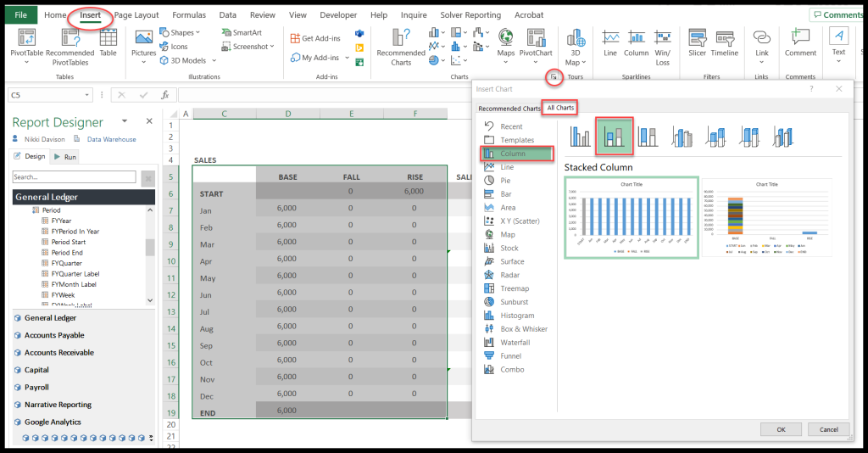The height and width of the screenshot is (453, 868).
Task: Choose the 3-D Column subtype icon
Action: pos(784,136)
